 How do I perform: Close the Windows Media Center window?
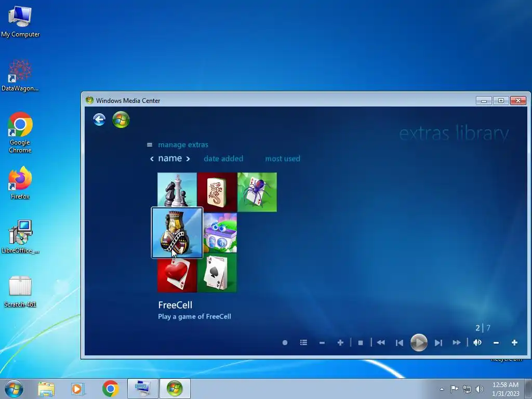point(518,100)
